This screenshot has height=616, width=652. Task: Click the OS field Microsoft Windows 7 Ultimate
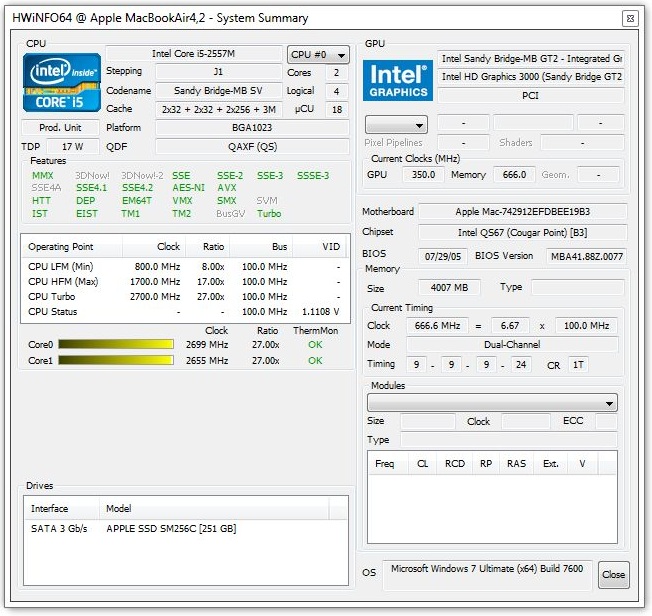(x=487, y=574)
